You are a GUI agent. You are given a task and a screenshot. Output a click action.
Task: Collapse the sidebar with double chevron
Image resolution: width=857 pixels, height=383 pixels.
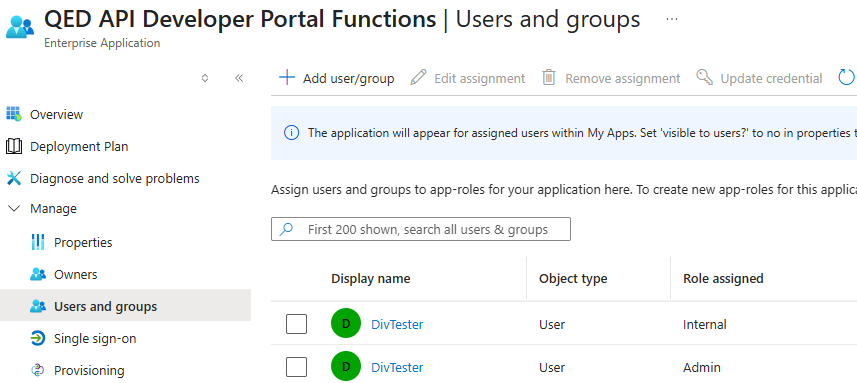click(x=239, y=78)
